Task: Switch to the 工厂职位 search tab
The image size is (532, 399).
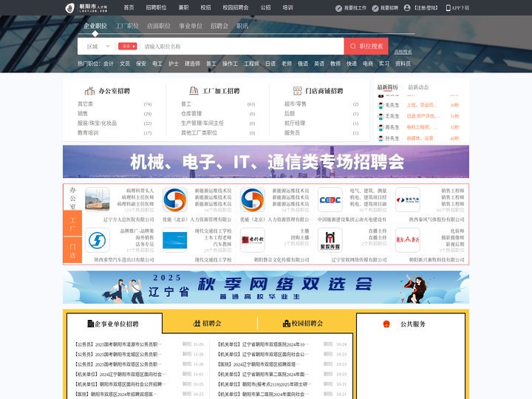Action: [127, 26]
